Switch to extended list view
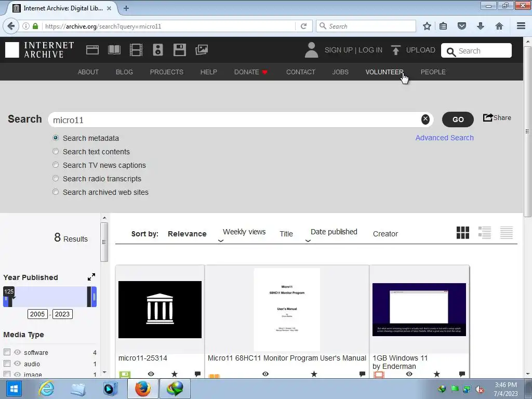Viewport: 532px width, 399px height. click(485, 233)
